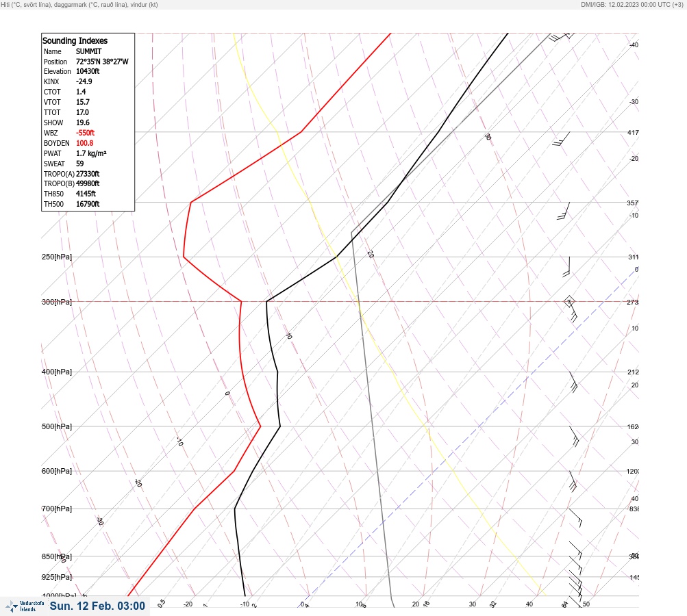Click the 'BOYDEN' index label
687x616 pixels.
click(x=57, y=143)
